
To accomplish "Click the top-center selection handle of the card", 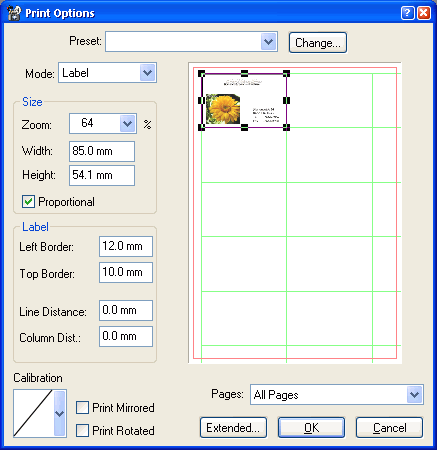I will [x=244, y=73].
